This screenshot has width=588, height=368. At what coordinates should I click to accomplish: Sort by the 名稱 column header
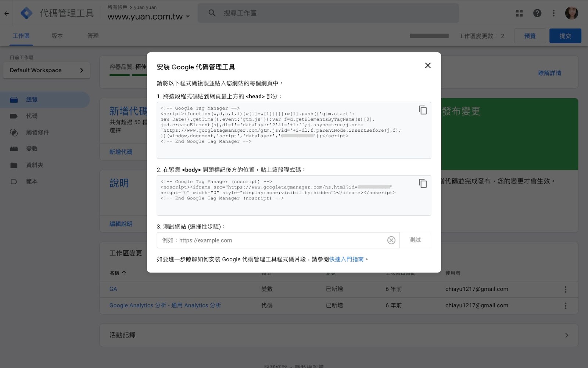[118, 273]
